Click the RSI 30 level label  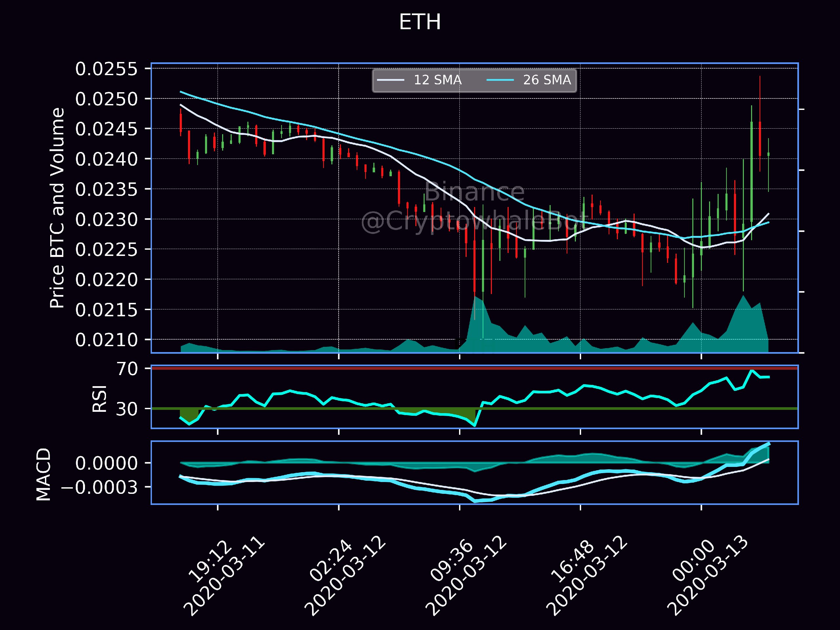127,409
